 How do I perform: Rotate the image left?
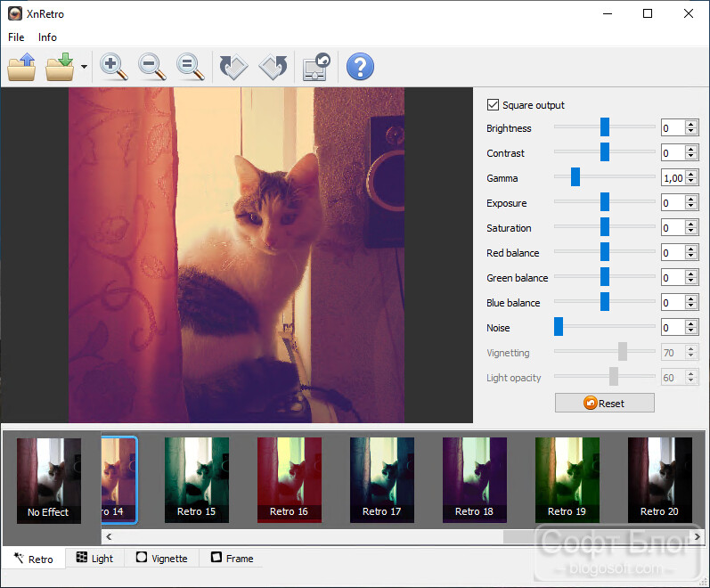click(x=273, y=67)
